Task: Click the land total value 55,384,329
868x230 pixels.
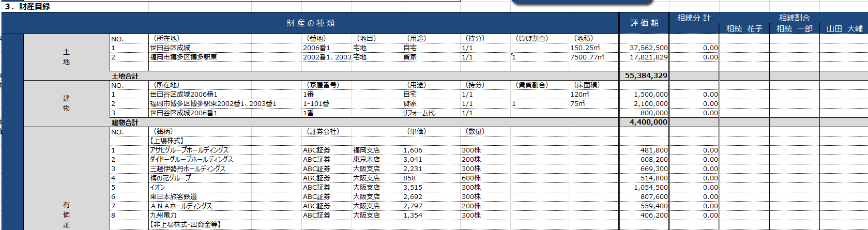Action: [x=646, y=75]
